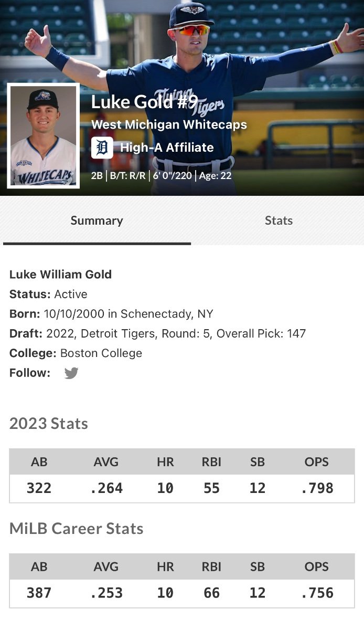
Task: Click the career RBI value 66
Action: click(211, 593)
